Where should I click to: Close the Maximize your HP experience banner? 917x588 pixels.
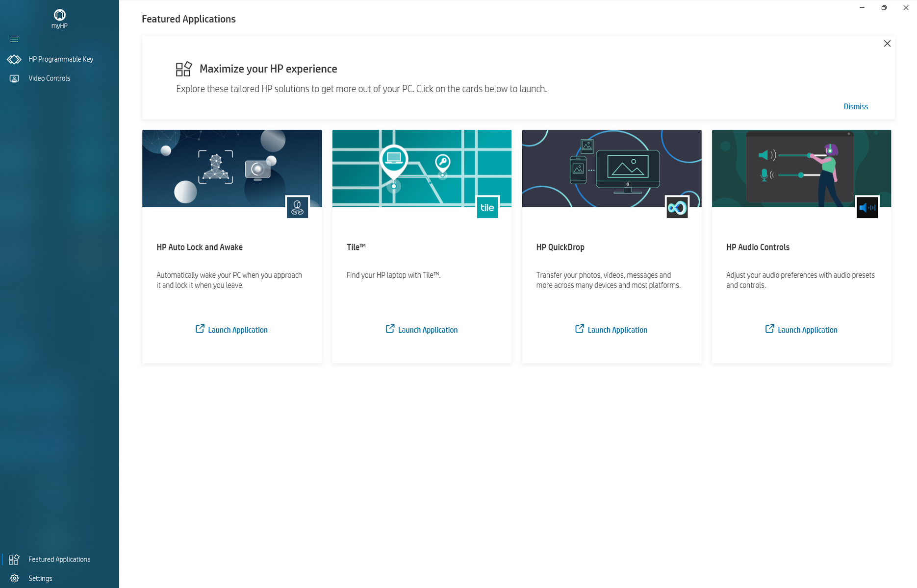pyautogui.click(x=887, y=44)
